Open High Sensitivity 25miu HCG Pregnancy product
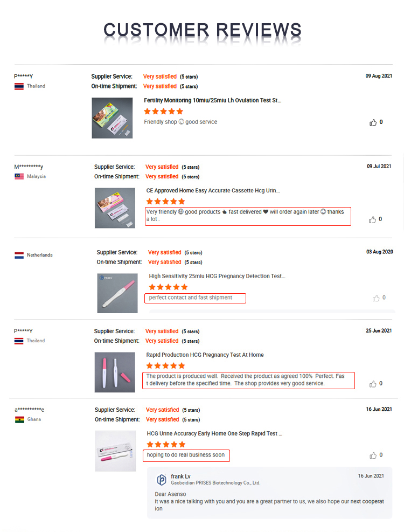Viewport: 404px width, 532px height. coord(217,276)
